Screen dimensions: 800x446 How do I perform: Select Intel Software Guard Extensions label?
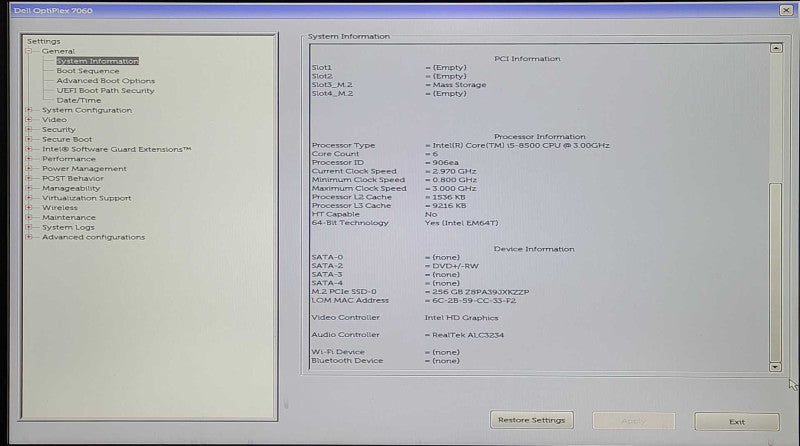(116, 149)
